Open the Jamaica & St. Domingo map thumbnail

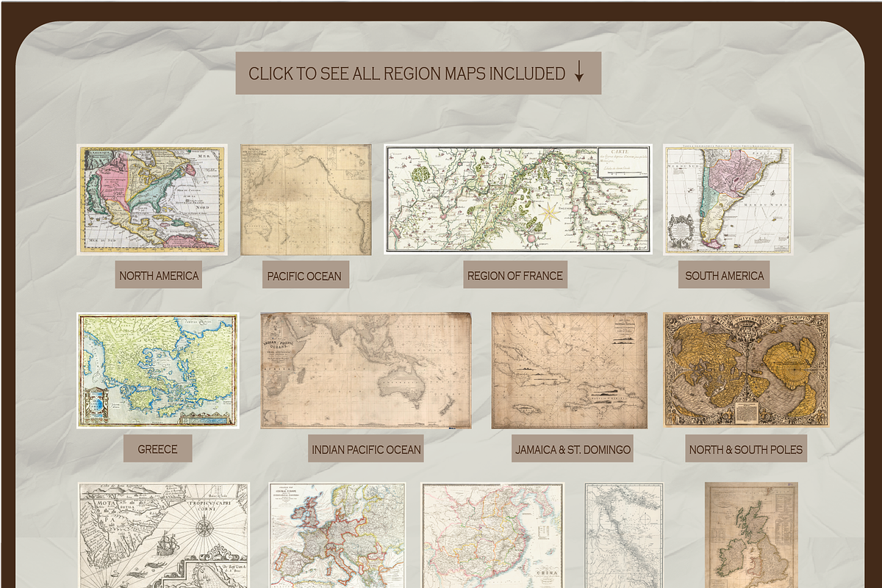click(x=570, y=370)
